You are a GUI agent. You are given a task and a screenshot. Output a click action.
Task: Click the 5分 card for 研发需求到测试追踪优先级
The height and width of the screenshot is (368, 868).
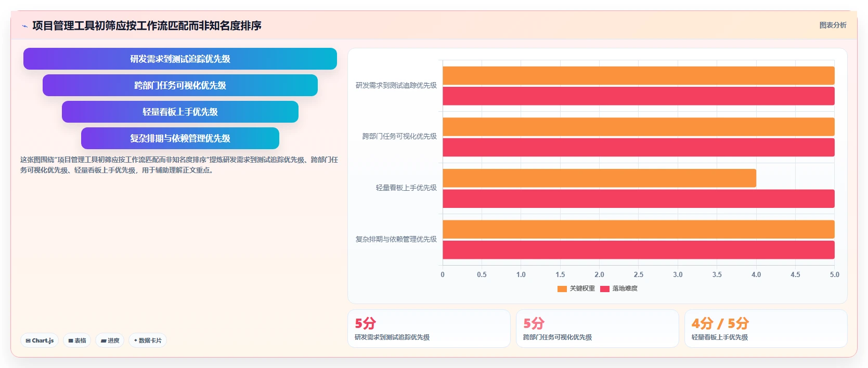429,328
